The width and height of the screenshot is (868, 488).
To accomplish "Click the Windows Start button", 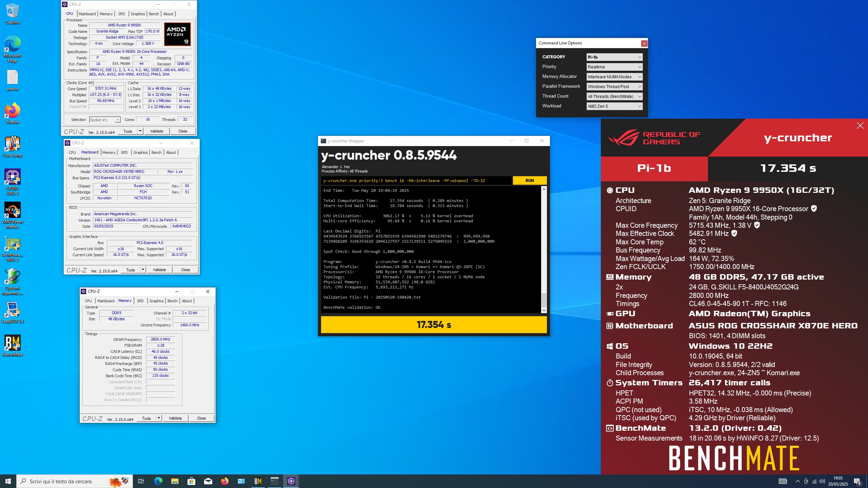I will point(8,481).
